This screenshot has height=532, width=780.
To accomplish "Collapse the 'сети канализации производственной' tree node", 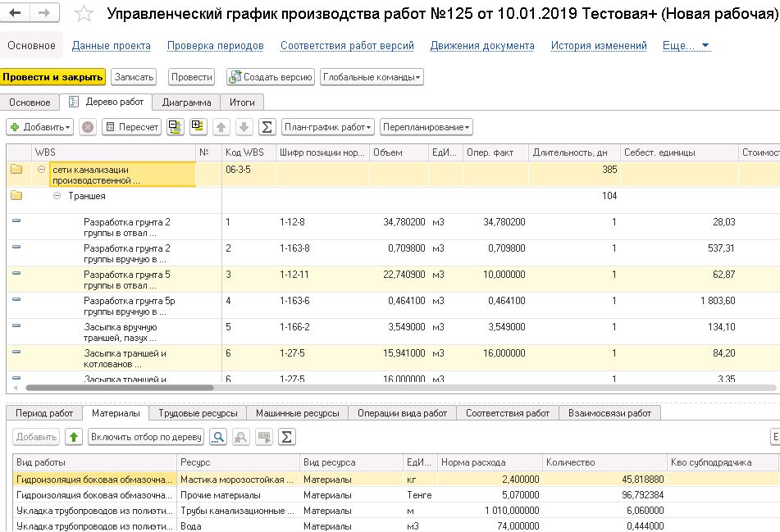I will pyautogui.click(x=41, y=170).
